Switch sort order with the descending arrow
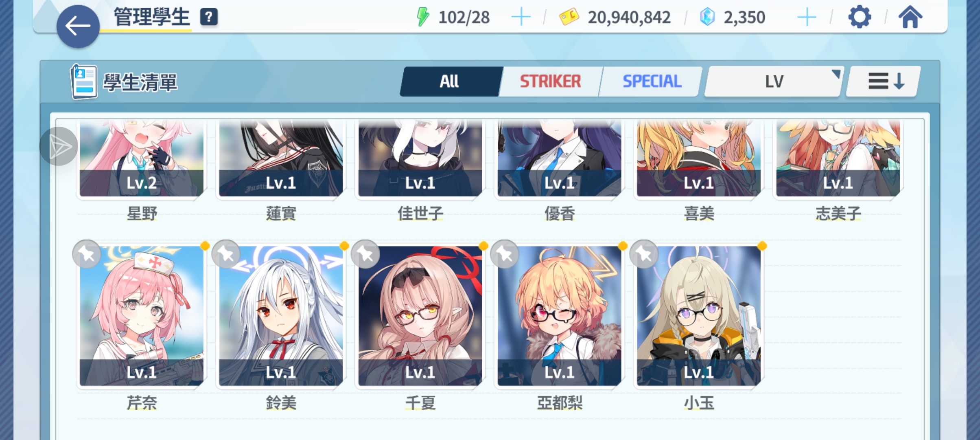 883,81
